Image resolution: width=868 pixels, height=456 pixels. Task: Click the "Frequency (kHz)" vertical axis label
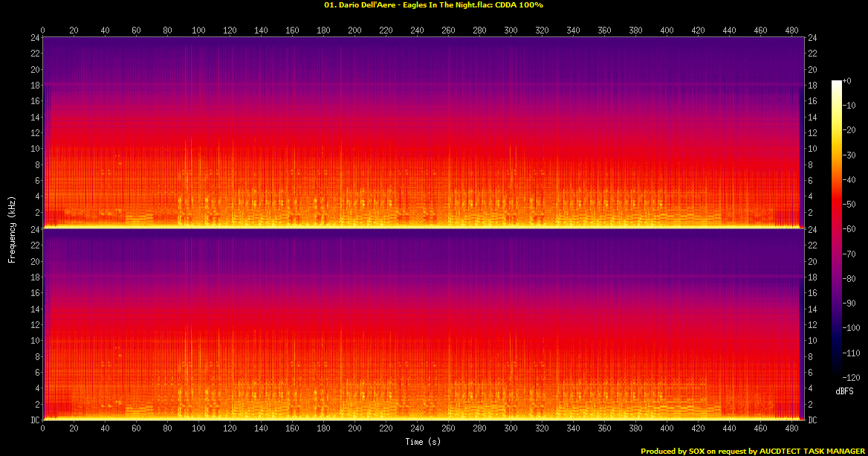tap(12, 228)
